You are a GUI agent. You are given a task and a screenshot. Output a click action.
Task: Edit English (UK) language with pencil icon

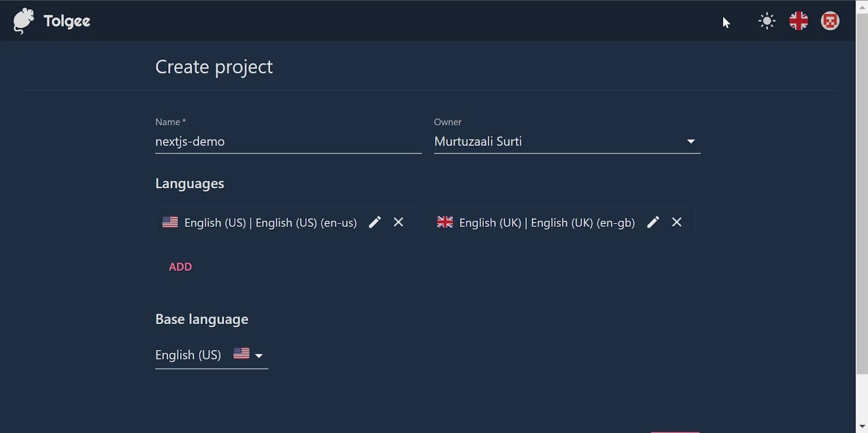point(653,222)
